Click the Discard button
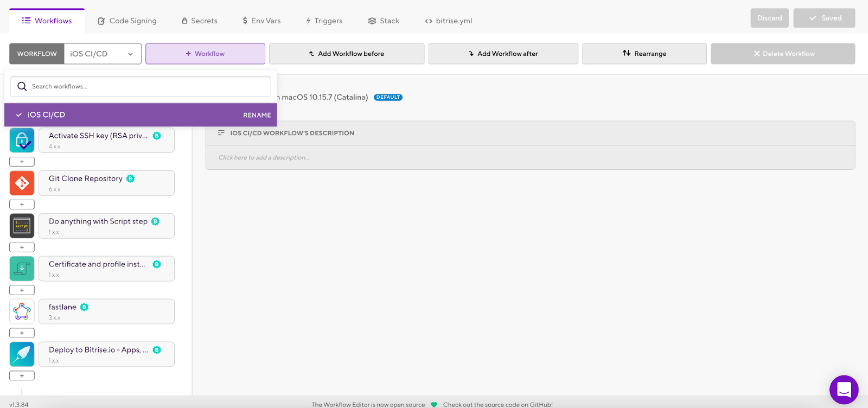Viewport: 868px width, 408px height. pos(770,18)
